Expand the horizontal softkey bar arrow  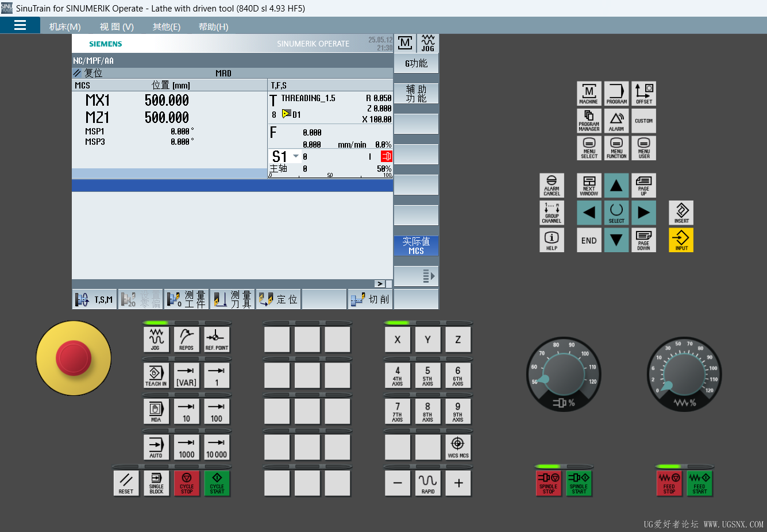[380, 284]
